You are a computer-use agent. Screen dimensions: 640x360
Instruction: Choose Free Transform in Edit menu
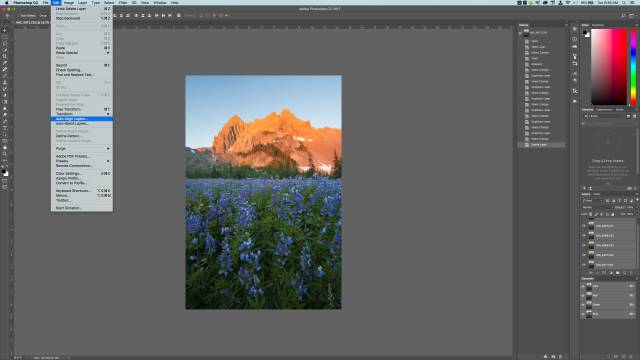pyautogui.click(x=82, y=109)
